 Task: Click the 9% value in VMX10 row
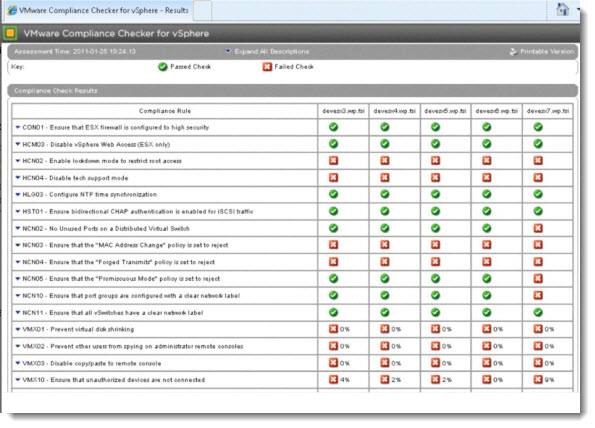pos(549,380)
